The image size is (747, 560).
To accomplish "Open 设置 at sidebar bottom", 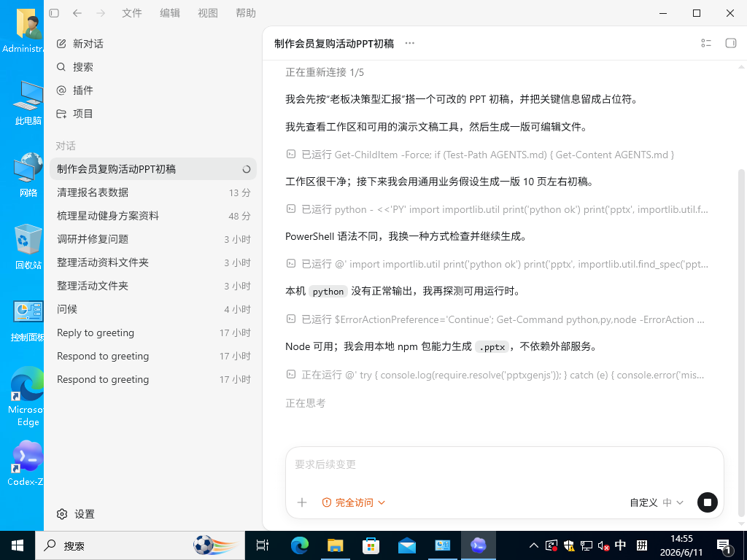I will 76,514.
